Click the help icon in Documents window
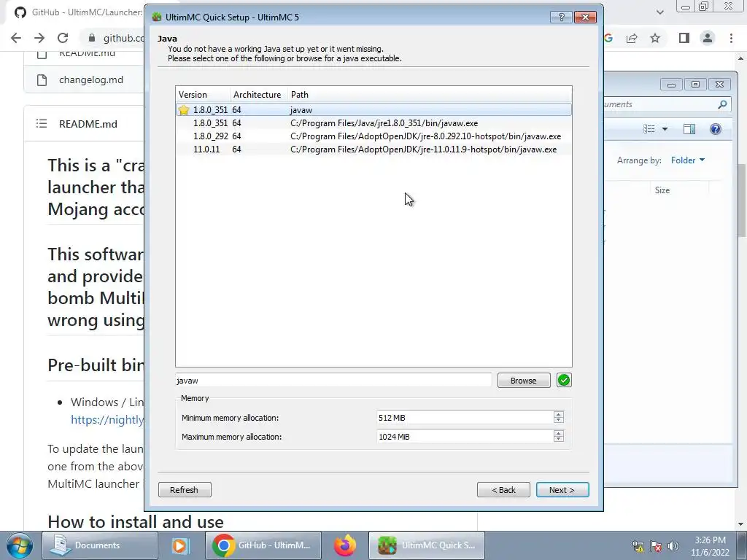 click(715, 129)
